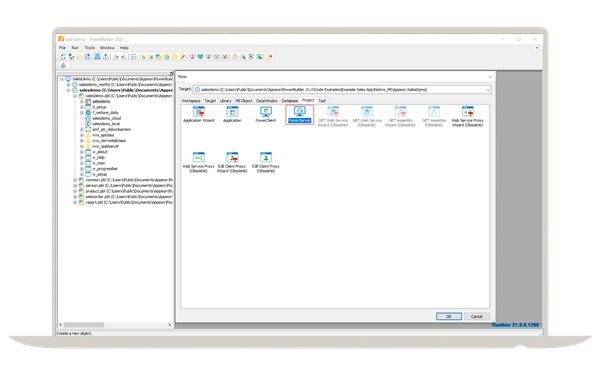Switch to the DataWindow tab
This screenshot has width=600, height=375.
coord(267,101)
